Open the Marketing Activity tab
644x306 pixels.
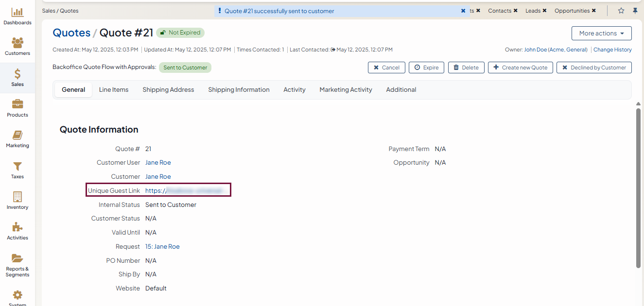(346, 90)
